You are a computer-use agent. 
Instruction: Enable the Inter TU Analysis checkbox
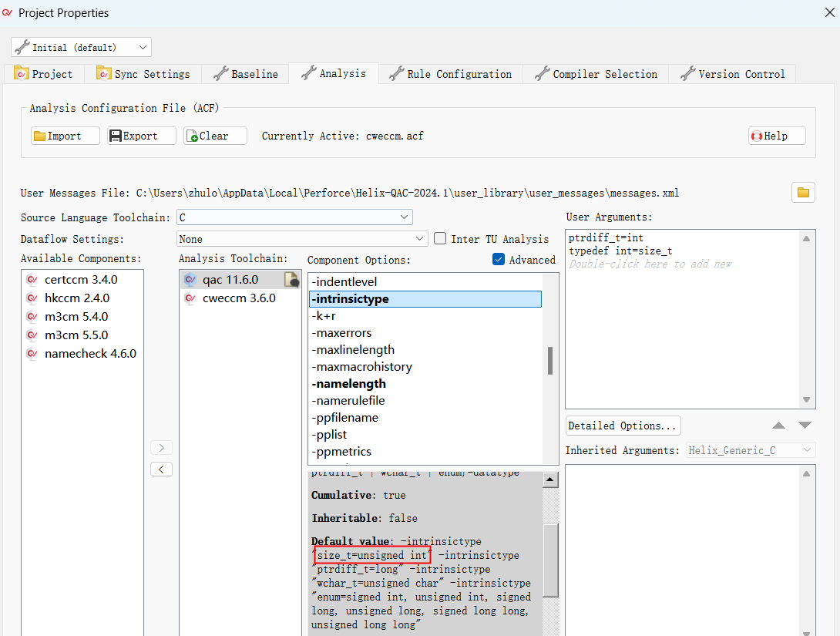click(440, 239)
